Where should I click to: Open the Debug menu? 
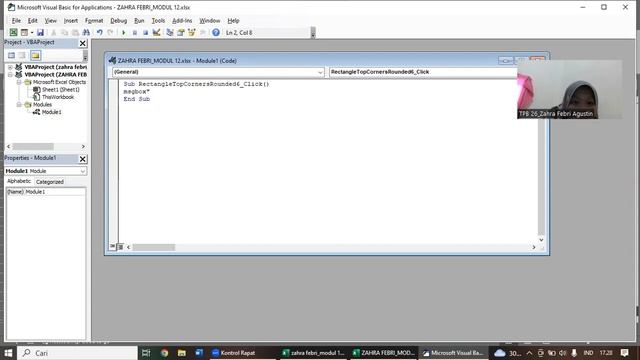click(x=118, y=20)
